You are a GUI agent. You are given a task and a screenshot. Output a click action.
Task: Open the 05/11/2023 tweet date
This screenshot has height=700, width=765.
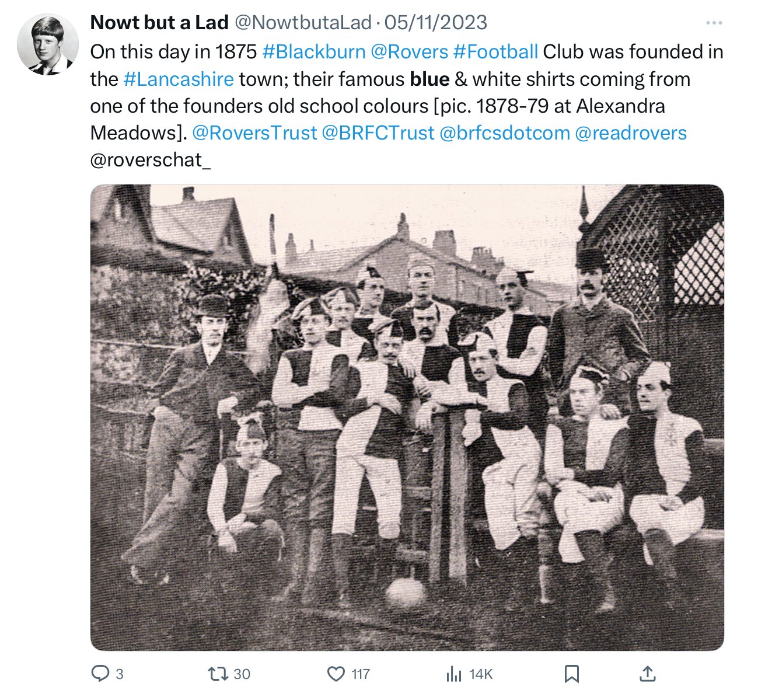pos(436,23)
